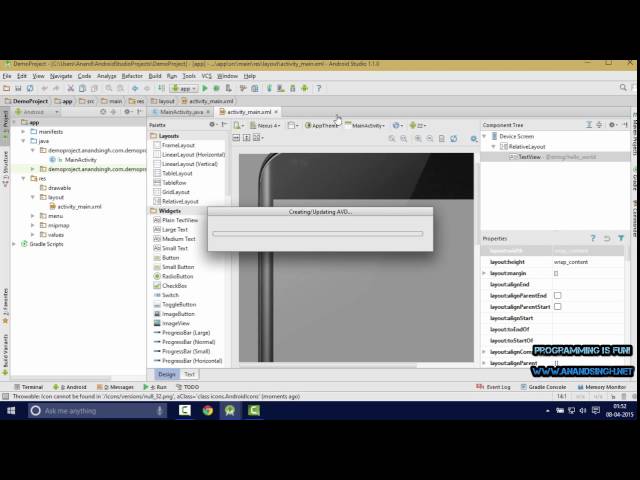Open the File menu

(x=7, y=76)
